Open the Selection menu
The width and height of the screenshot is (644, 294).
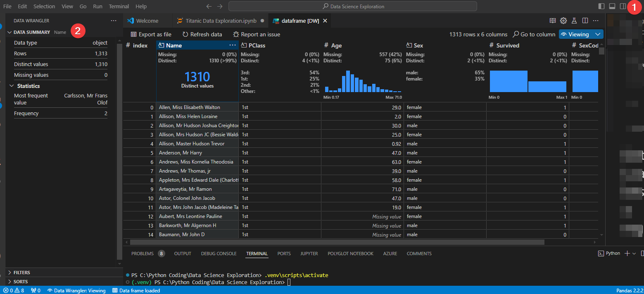pyautogui.click(x=44, y=6)
